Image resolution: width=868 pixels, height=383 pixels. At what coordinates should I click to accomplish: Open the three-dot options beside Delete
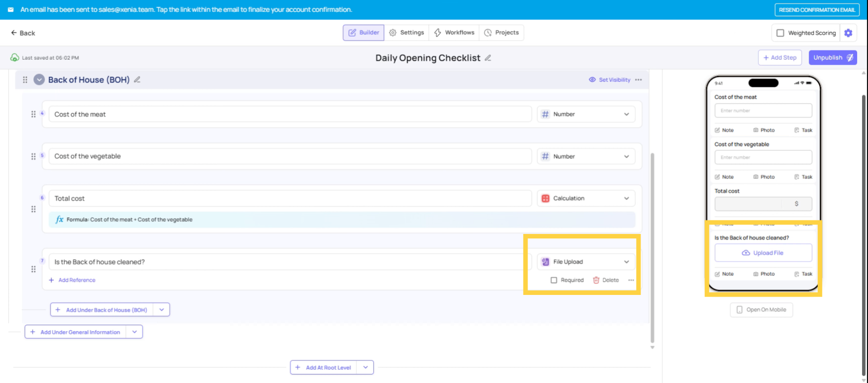coord(631,280)
